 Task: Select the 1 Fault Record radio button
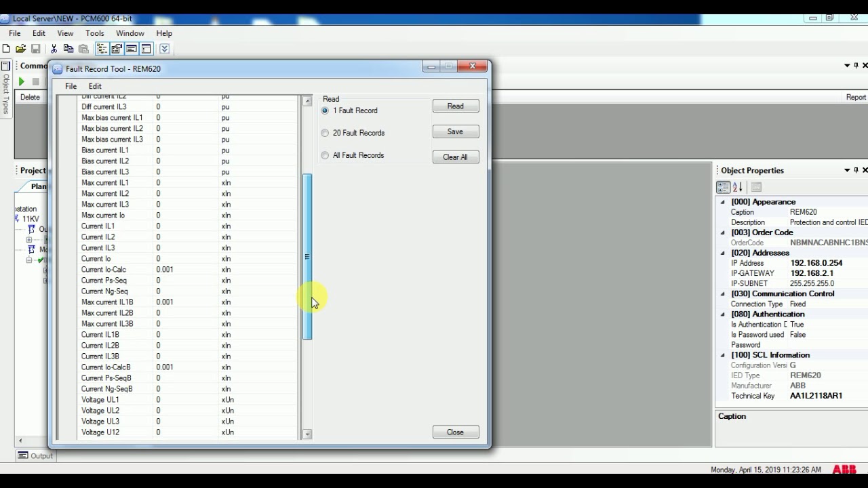coord(325,110)
